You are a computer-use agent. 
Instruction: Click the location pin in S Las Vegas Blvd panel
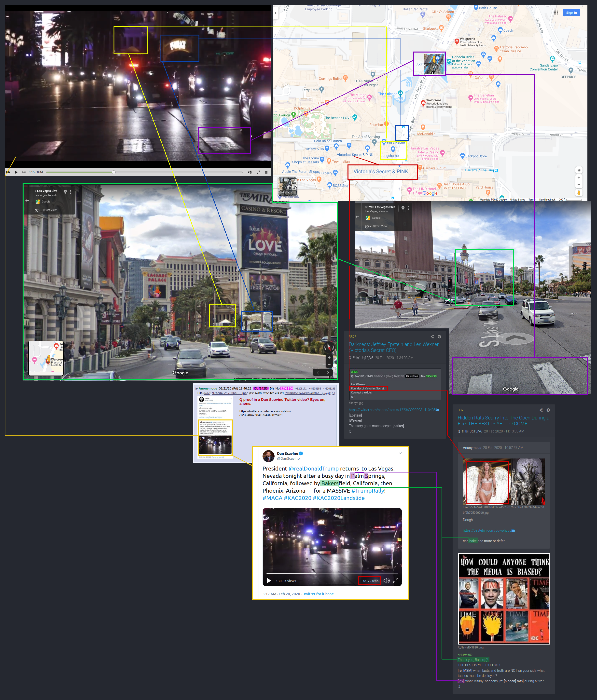[65, 191]
